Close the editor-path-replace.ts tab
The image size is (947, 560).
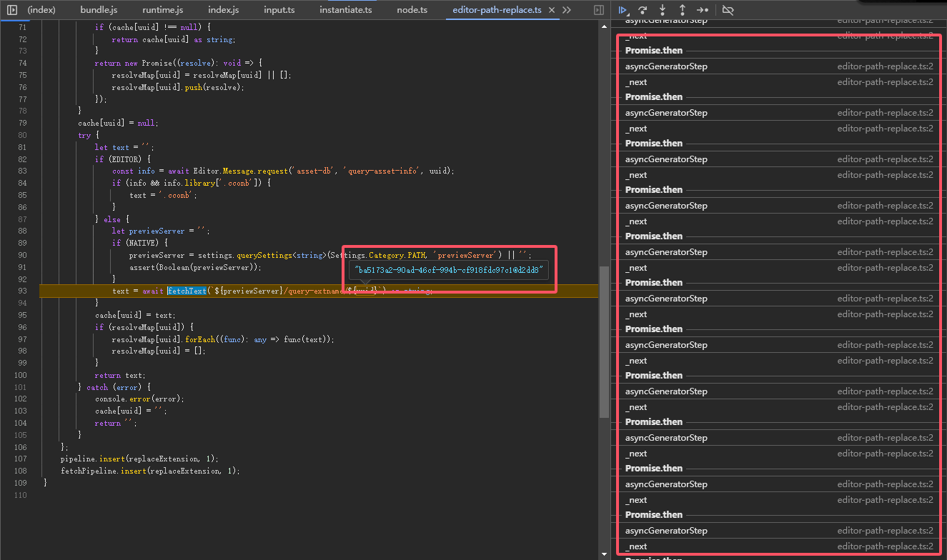click(x=551, y=10)
